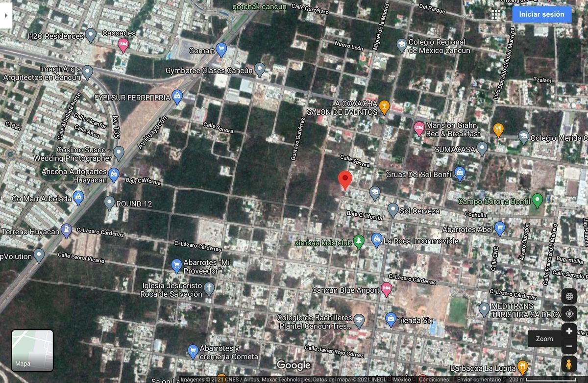
Task: Select Iglesia Jesucristo Roca de Salvación pin
Action: point(209,289)
